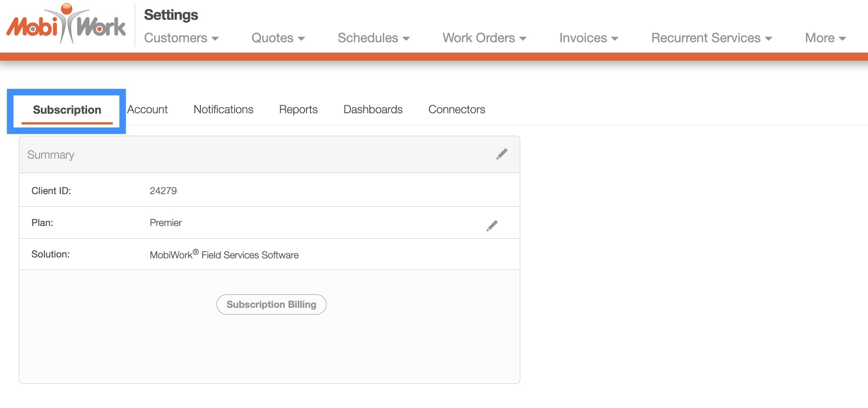Image resolution: width=868 pixels, height=408 pixels.
Task: Click the Plan row edit pencil
Action: click(x=492, y=226)
